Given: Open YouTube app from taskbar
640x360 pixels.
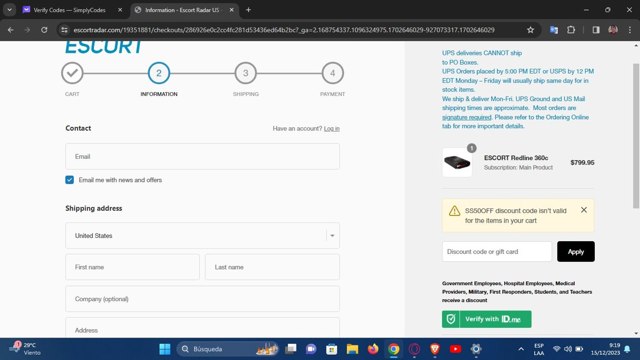Looking at the screenshot, I should (456, 349).
